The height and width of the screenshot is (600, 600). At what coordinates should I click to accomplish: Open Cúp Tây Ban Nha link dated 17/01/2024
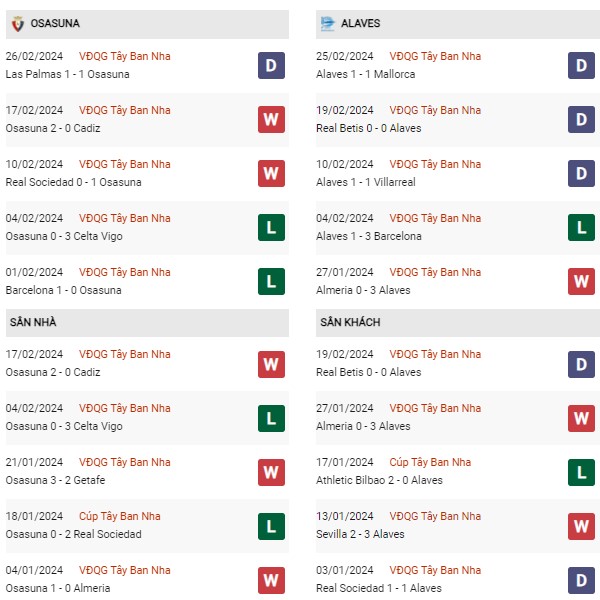pos(430,462)
